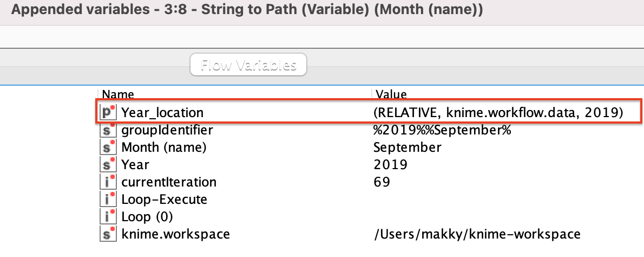The image size is (644, 257).
Task: Select the groupIdentifier variable name
Action: (167, 130)
